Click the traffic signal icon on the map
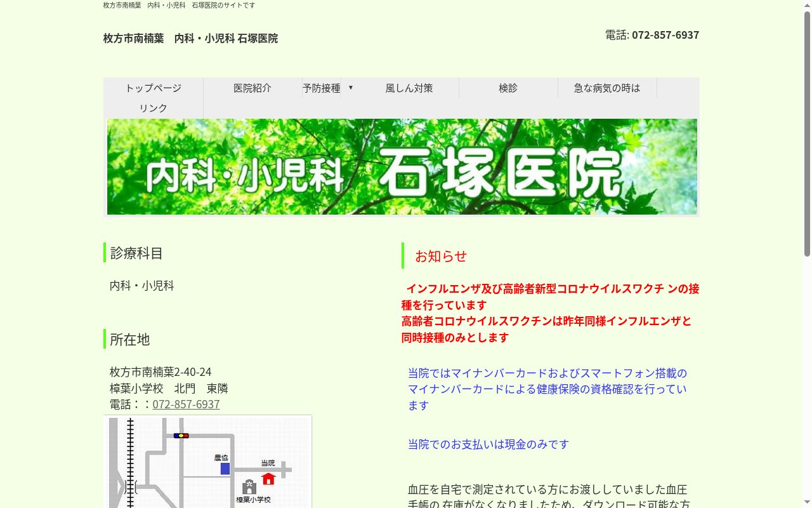 [x=181, y=436]
